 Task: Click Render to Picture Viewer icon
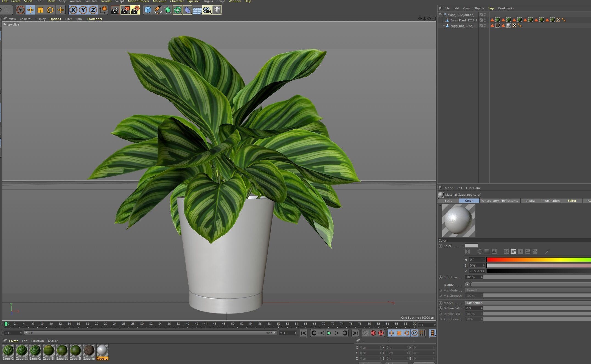(125, 10)
